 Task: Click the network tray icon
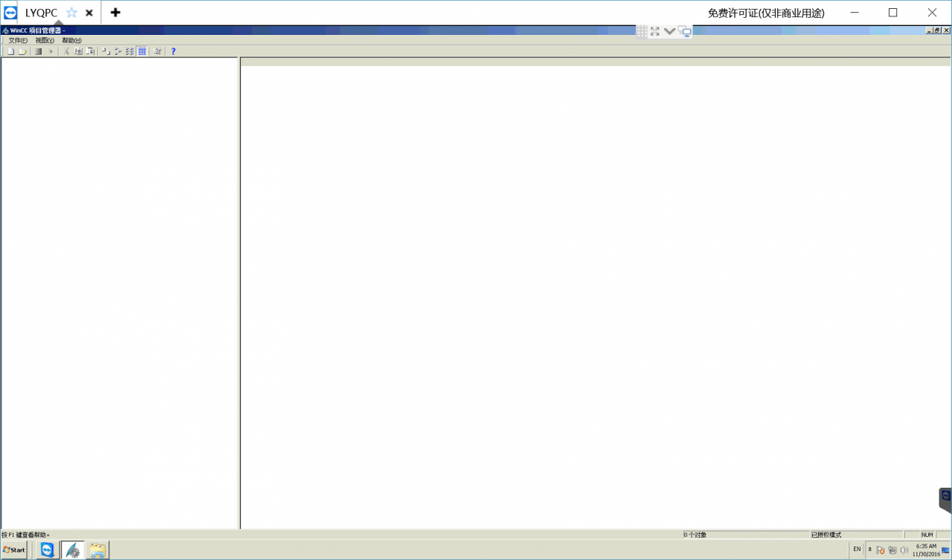(892, 550)
